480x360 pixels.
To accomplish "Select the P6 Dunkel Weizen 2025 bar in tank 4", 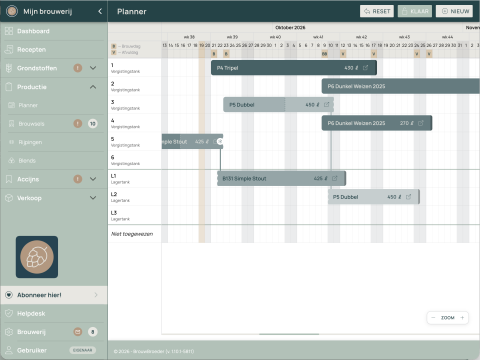I will click(377, 123).
